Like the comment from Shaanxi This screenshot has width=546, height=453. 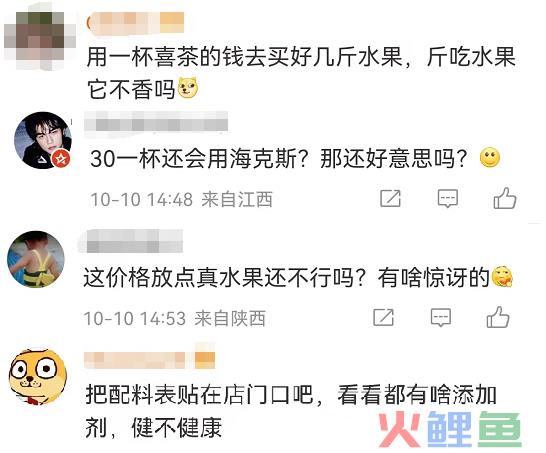[x=498, y=317]
